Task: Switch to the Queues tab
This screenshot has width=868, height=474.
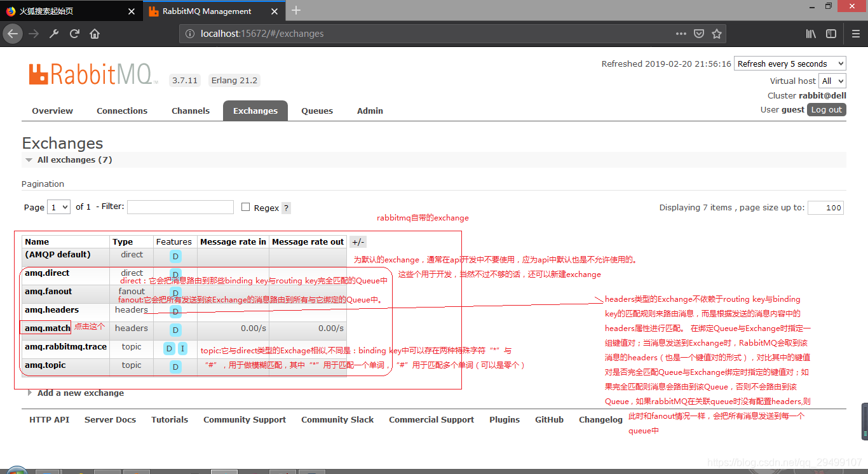Action: [x=317, y=111]
